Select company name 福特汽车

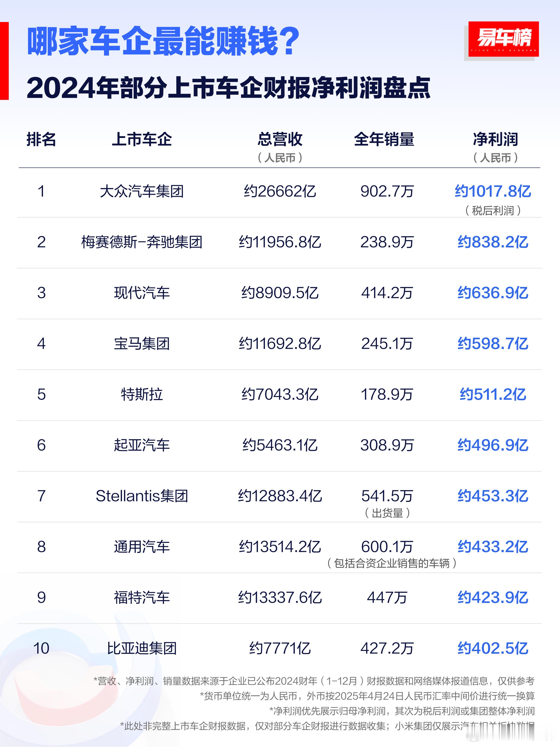click(142, 597)
